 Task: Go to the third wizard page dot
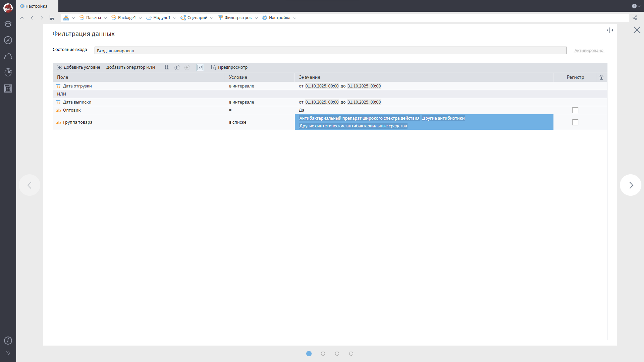pyautogui.click(x=337, y=354)
